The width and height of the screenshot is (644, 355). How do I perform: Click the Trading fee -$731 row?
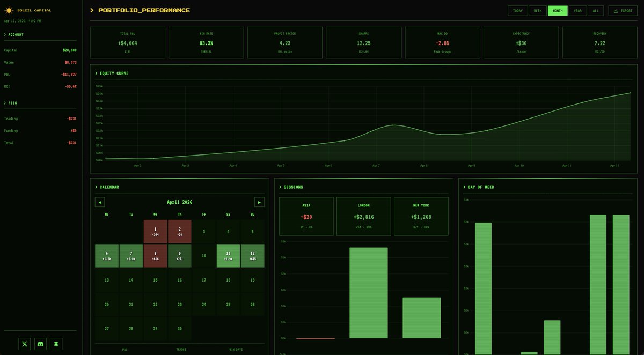[x=40, y=119]
